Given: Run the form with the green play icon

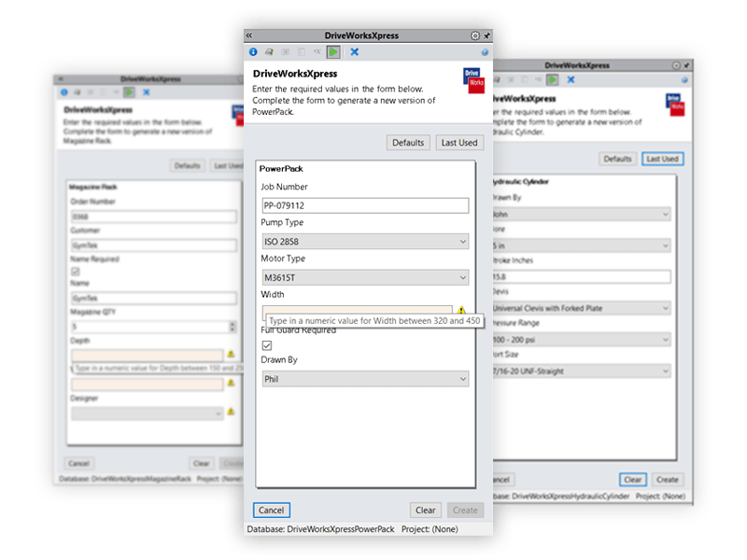Looking at the screenshot, I should (332, 52).
